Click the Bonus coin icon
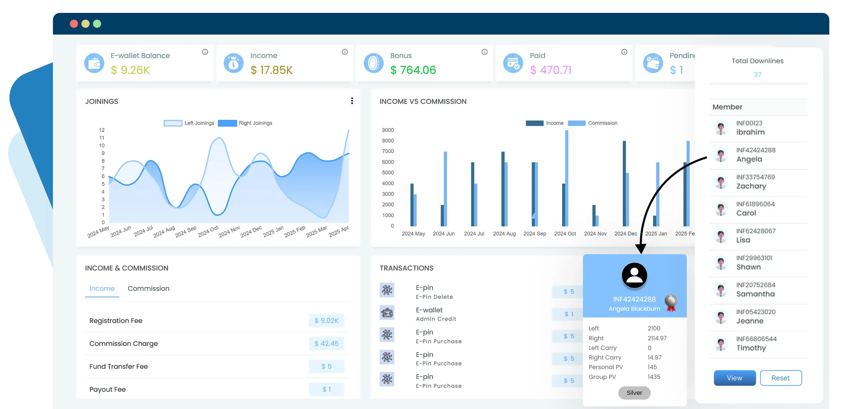 coord(373,63)
